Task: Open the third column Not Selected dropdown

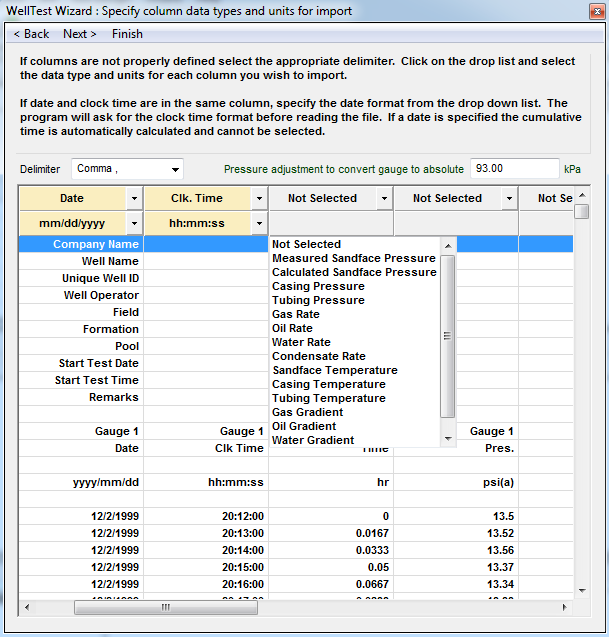Action: (x=384, y=199)
